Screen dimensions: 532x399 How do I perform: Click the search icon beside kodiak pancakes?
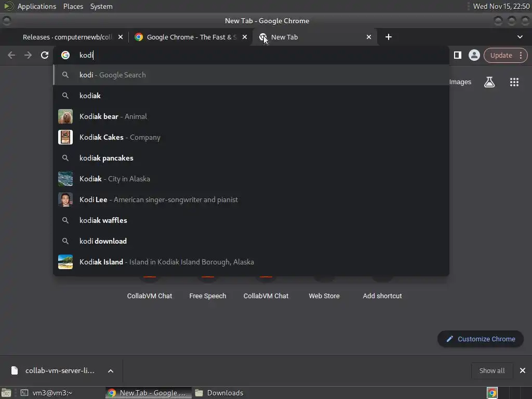(65, 158)
